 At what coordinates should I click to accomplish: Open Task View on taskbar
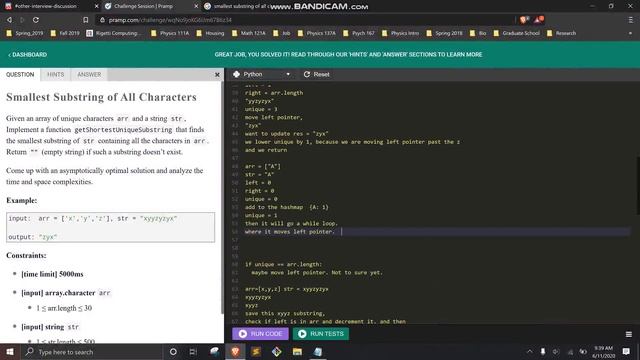(x=193, y=352)
